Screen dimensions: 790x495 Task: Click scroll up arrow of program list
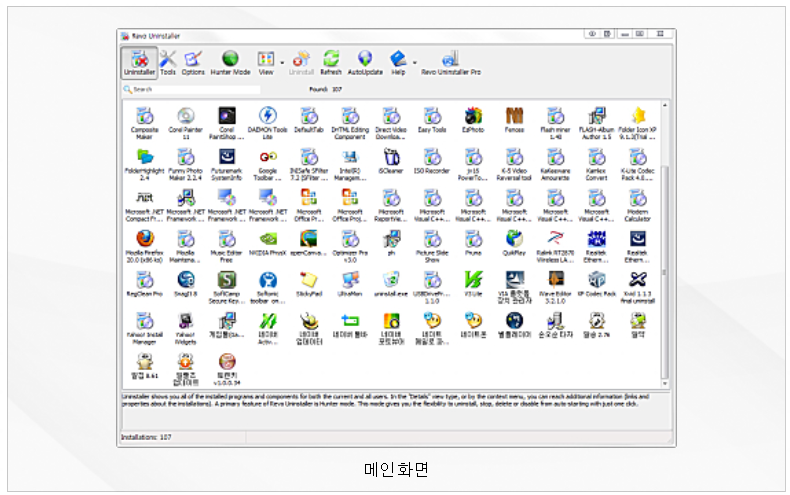665,105
